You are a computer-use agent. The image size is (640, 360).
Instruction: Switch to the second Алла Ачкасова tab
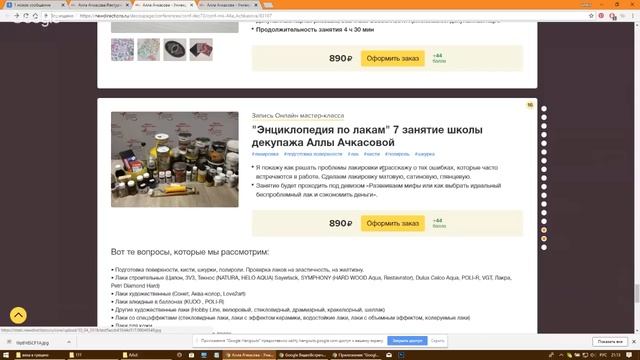click(99, 5)
